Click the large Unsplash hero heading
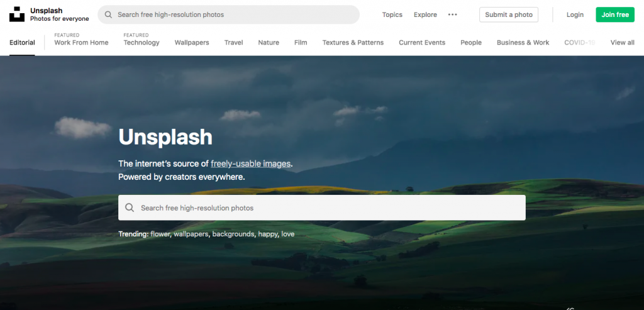This screenshot has height=310, width=644. tap(165, 137)
